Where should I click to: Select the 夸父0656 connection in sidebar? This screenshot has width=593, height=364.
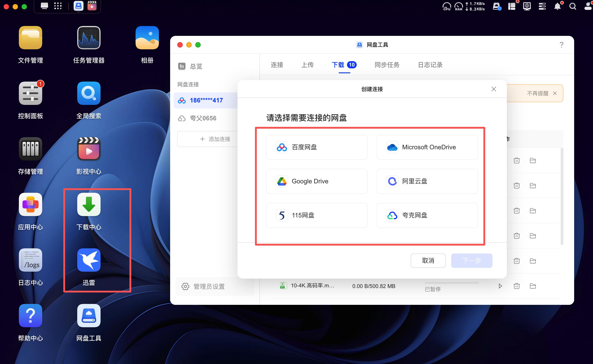click(203, 118)
